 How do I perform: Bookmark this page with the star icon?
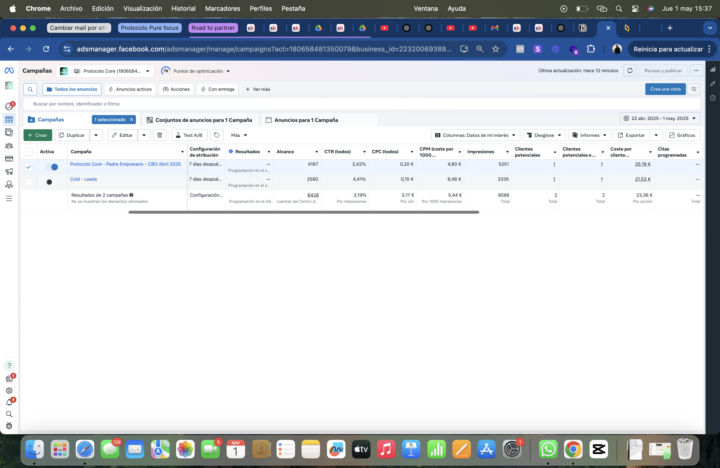tap(495, 49)
